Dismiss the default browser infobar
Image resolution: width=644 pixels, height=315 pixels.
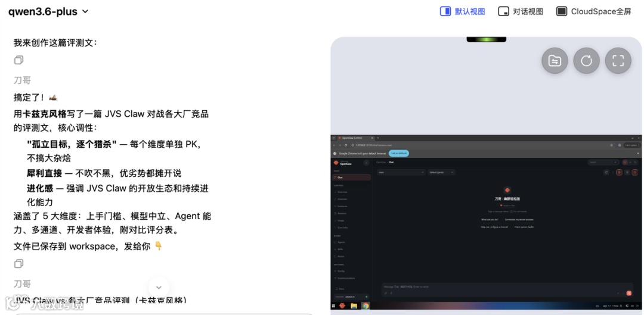(x=638, y=154)
